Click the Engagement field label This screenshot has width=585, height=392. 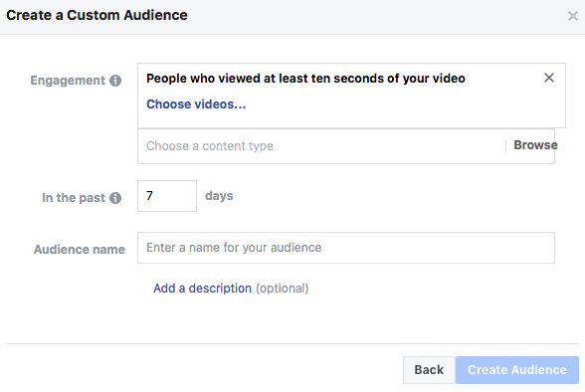pyautogui.click(x=68, y=81)
